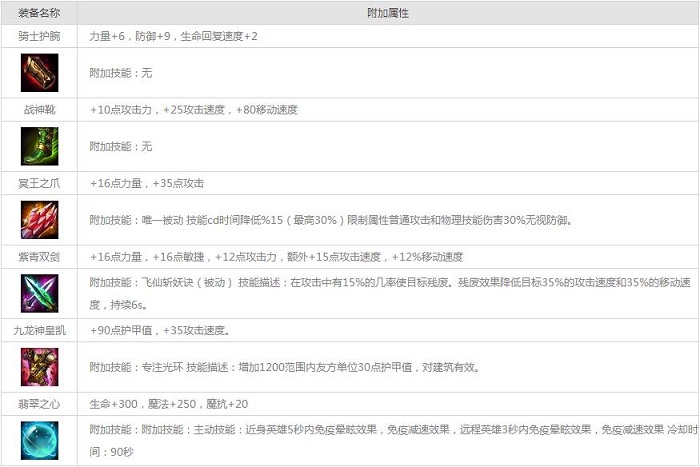Select the 翡翠之心 equipment name
Viewport: 700px width, 467px height.
[39, 404]
